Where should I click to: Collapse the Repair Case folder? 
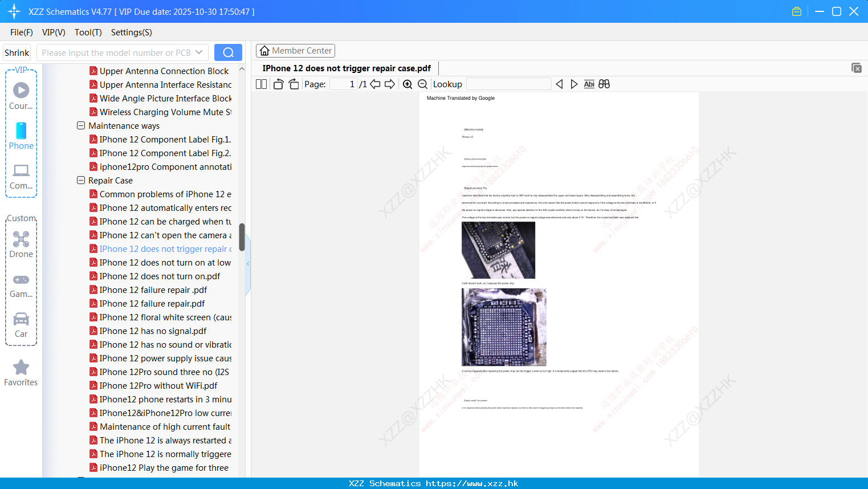[x=81, y=180]
